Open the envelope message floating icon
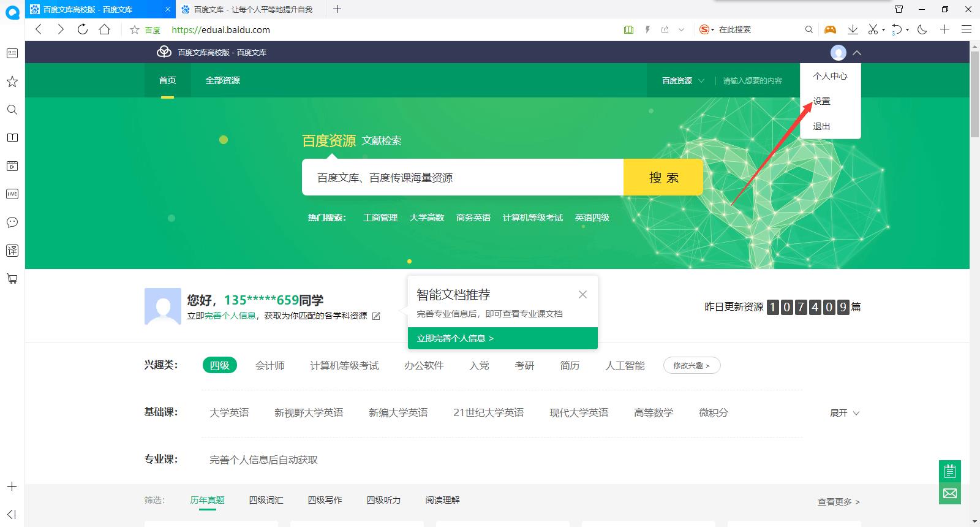 click(x=950, y=493)
